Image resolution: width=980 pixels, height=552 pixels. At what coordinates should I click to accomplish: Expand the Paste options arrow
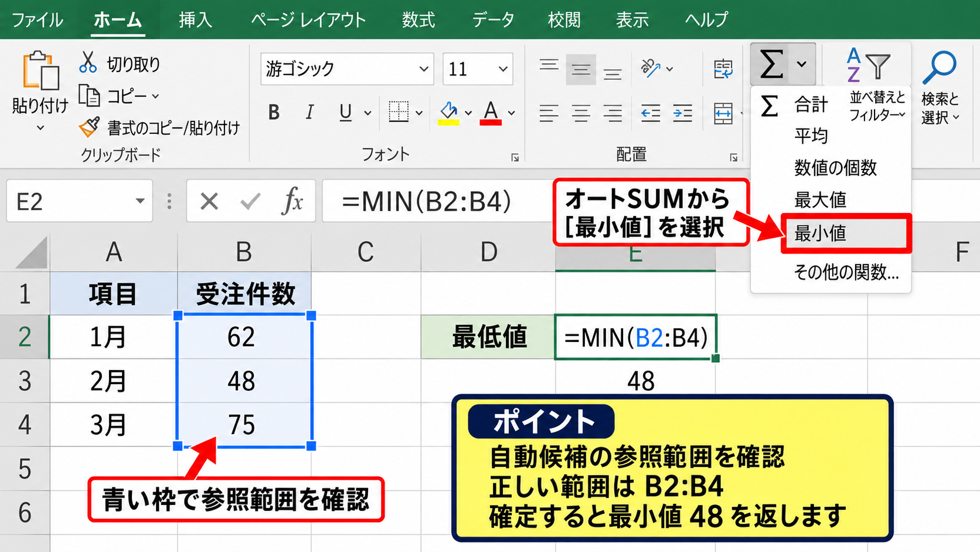tap(40, 127)
